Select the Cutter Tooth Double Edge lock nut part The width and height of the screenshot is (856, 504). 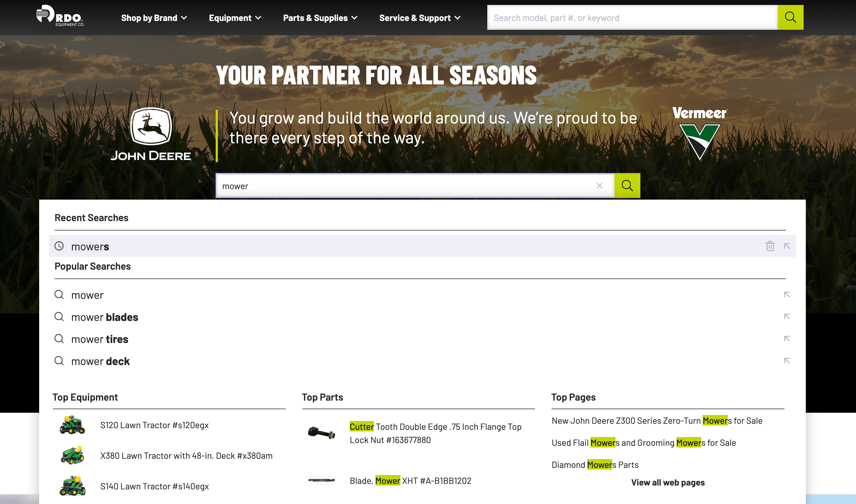tap(436, 433)
